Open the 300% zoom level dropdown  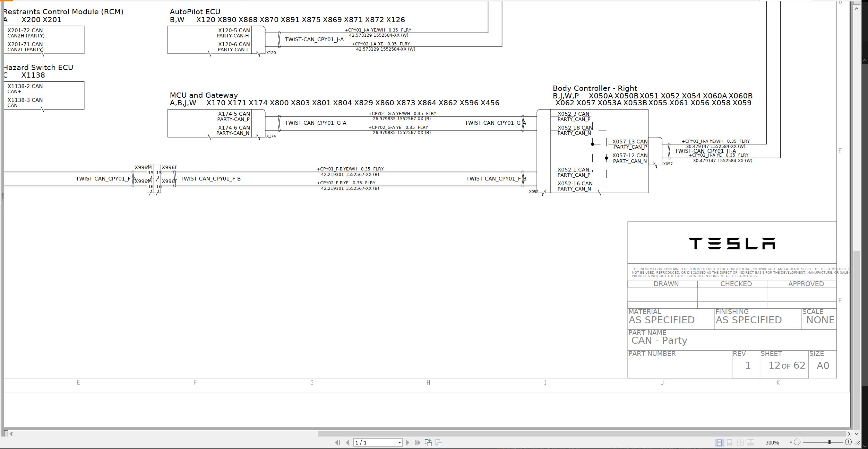[791, 442]
